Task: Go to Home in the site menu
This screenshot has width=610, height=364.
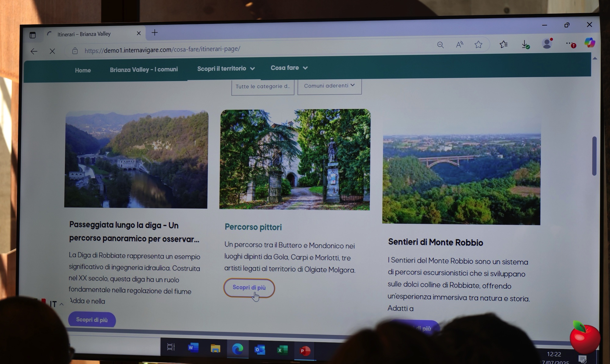Action: click(x=83, y=70)
